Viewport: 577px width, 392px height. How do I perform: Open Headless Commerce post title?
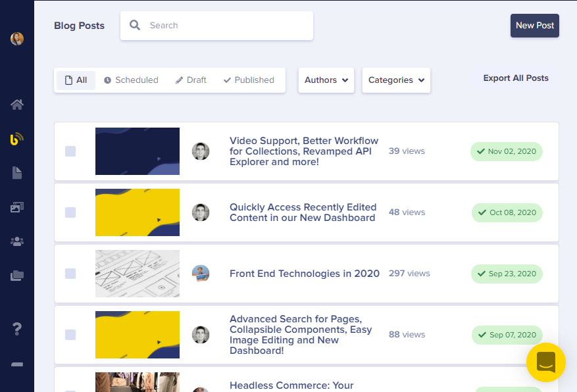tap(291, 385)
